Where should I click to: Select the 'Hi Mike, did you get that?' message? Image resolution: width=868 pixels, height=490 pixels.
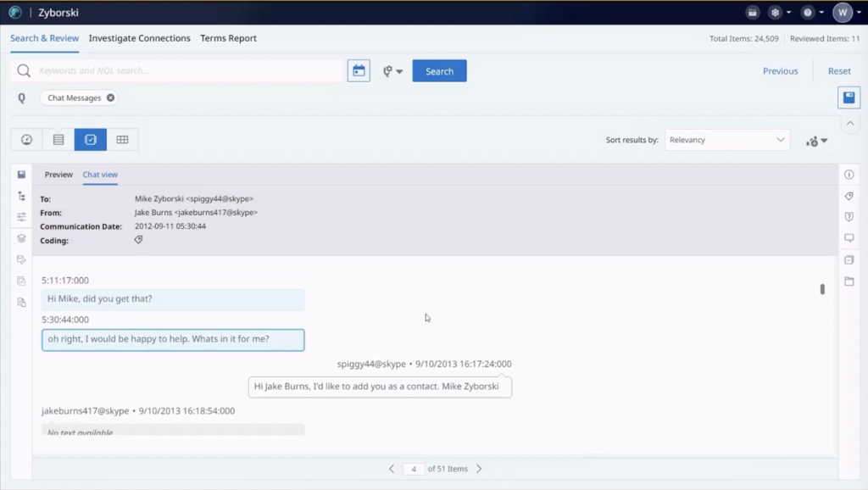(173, 299)
